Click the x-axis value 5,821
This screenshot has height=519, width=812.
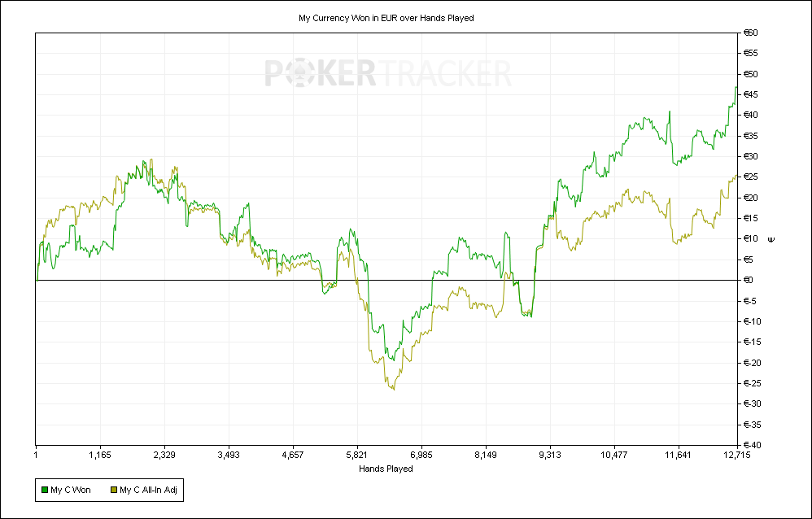(357, 456)
